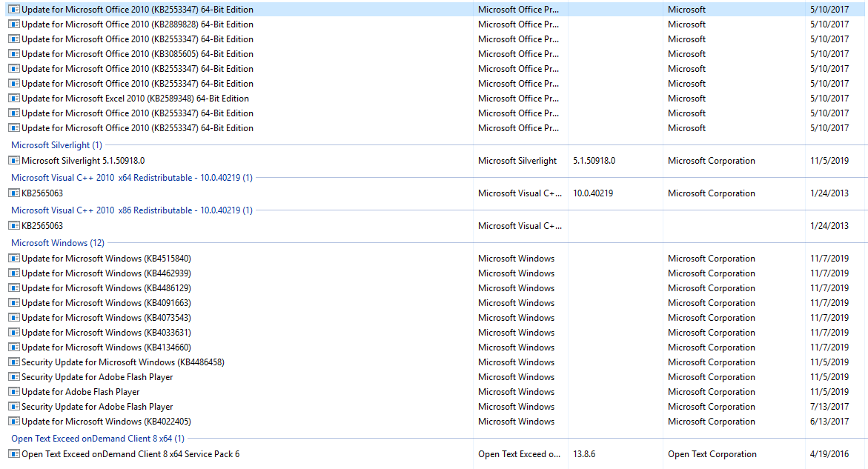Viewport: 868px width, 469px height.
Task: Click the icon for Windows update KB4022405
Action: point(14,422)
